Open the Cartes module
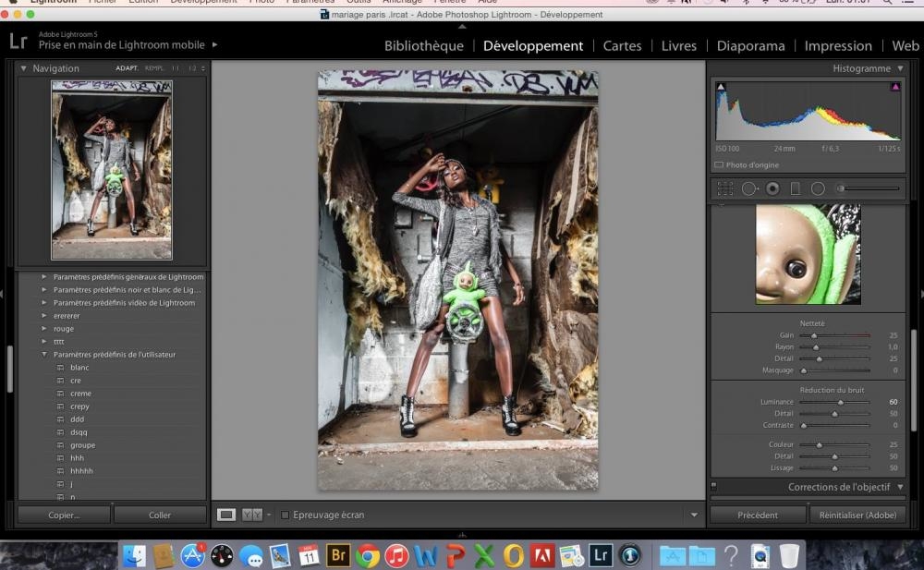The image size is (924, 570). click(622, 45)
